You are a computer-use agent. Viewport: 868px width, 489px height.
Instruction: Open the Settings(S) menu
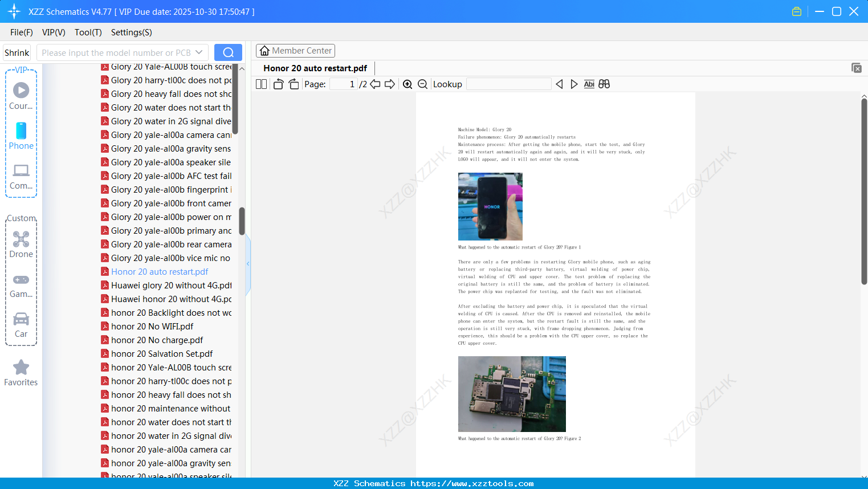pyautogui.click(x=132, y=32)
